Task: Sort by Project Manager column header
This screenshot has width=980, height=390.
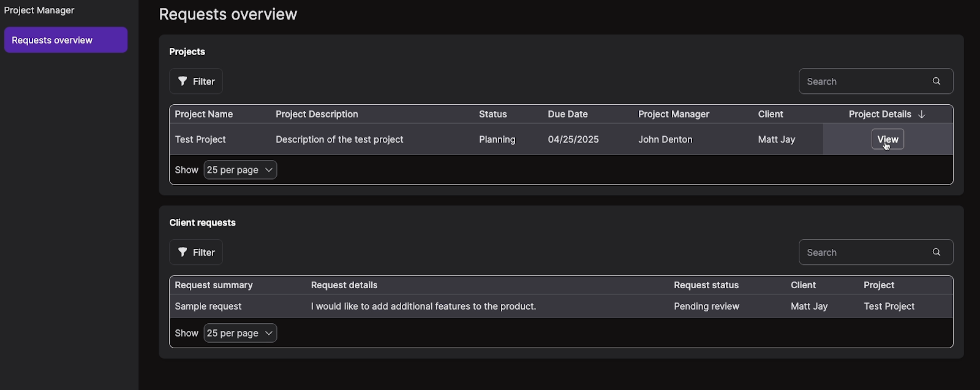Action: (x=674, y=114)
